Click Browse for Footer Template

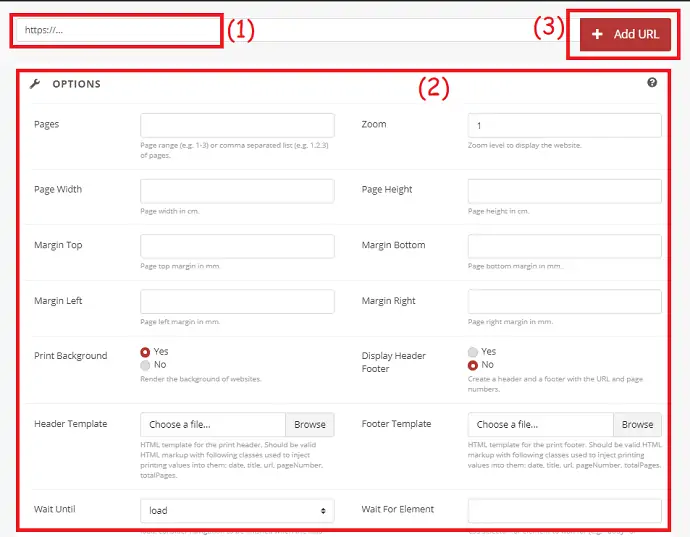pos(637,425)
